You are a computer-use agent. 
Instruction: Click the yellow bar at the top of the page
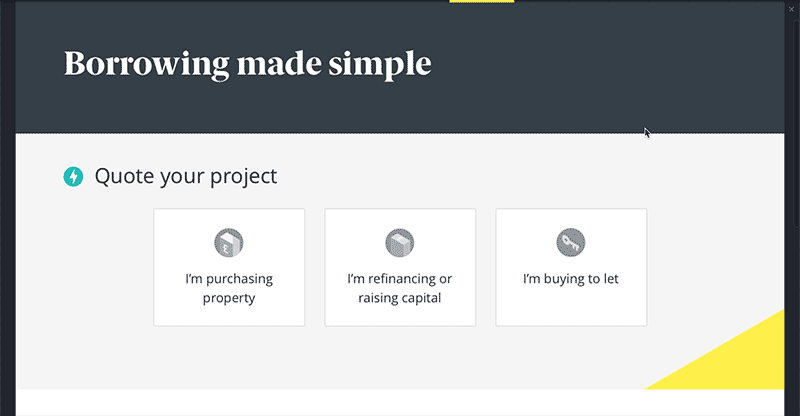pos(482,2)
